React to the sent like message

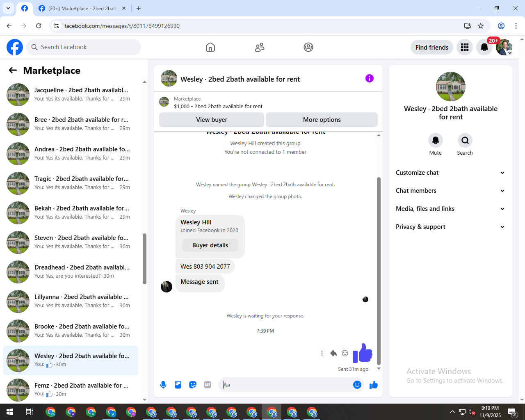click(x=345, y=353)
